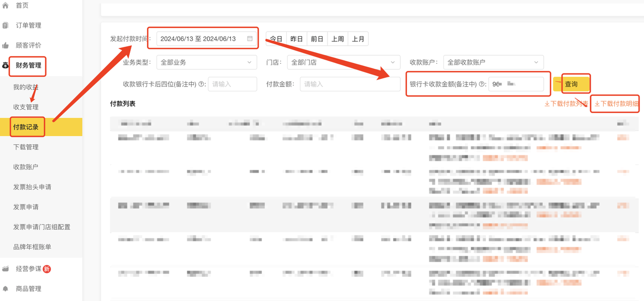Select the 上周 quick date option
This screenshot has width=644, height=301.
[x=338, y=39]
